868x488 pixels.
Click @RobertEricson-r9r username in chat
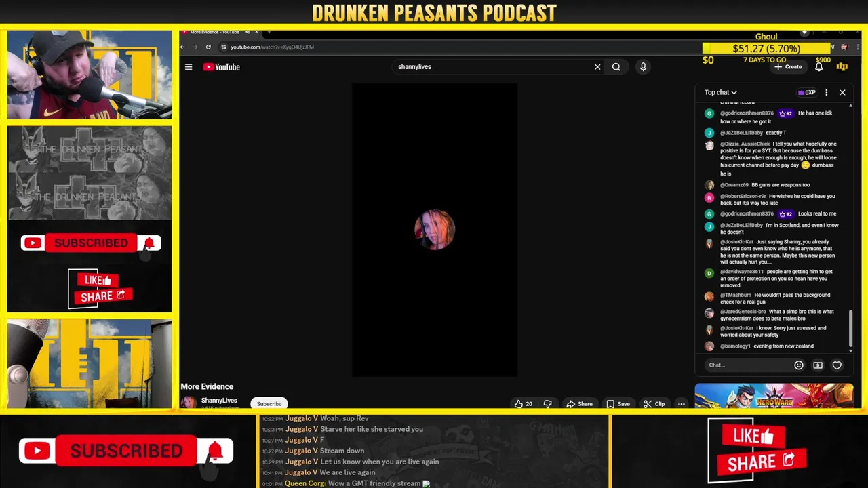click(743, 197)
